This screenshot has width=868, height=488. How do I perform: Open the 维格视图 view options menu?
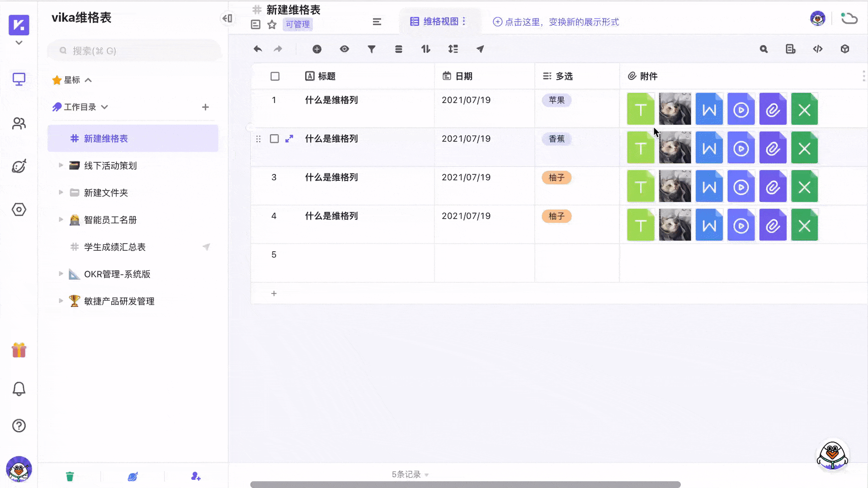pyautogui.click(x=464, y=21)
